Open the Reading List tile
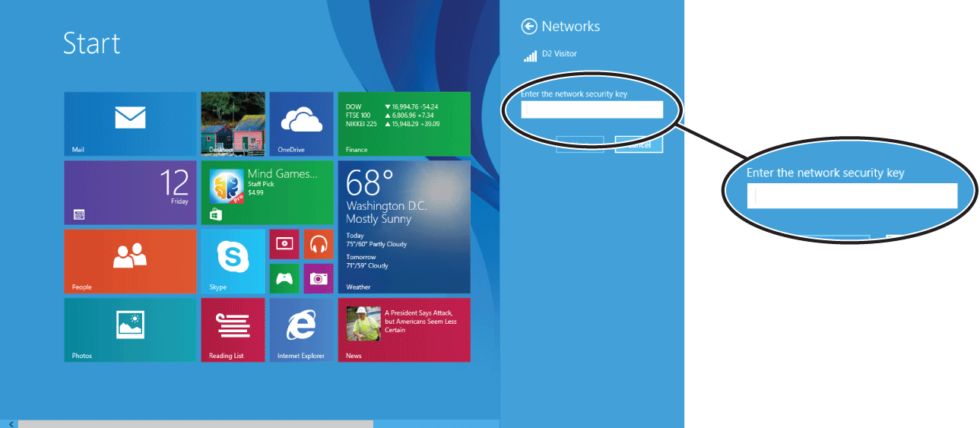This screenshot has width=980, height=428. pos(233,329)
